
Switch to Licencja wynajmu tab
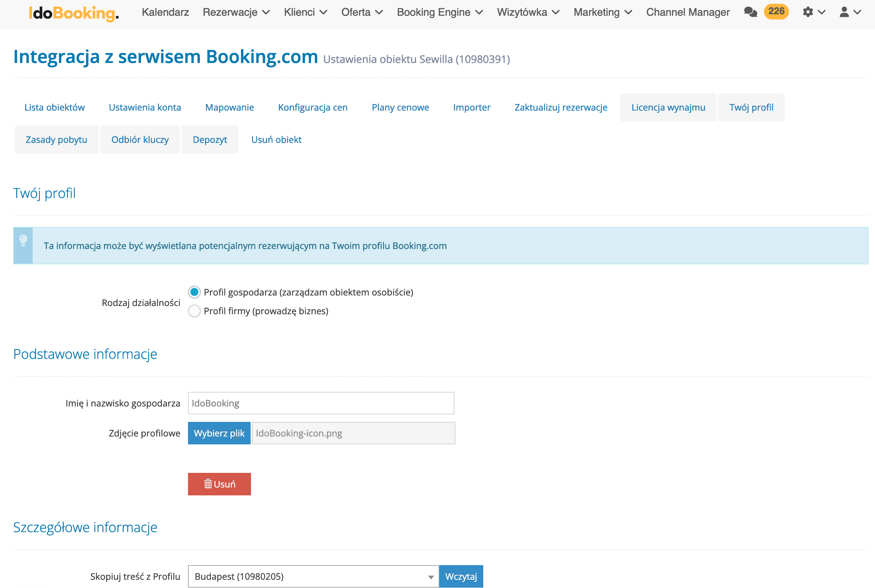pyautogui.click(x=668, y=107)
